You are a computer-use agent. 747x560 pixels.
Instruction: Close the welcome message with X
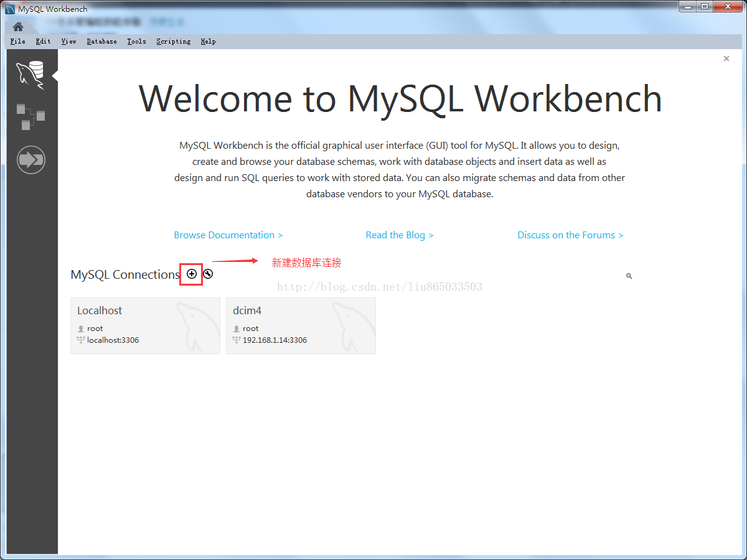[726, 58]
